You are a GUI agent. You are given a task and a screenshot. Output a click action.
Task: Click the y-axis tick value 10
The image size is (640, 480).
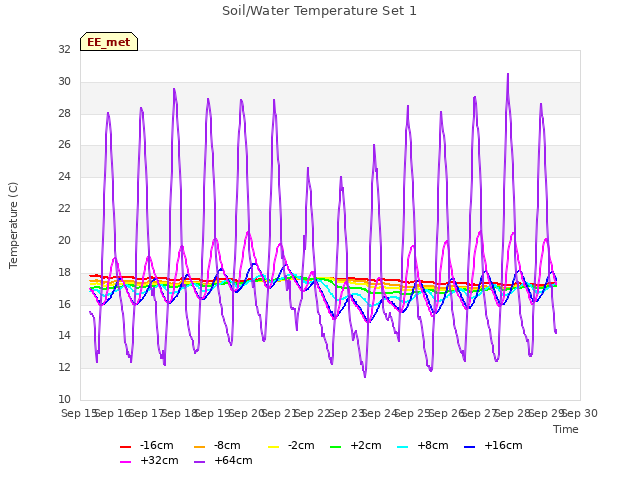(x=64, y=399)
